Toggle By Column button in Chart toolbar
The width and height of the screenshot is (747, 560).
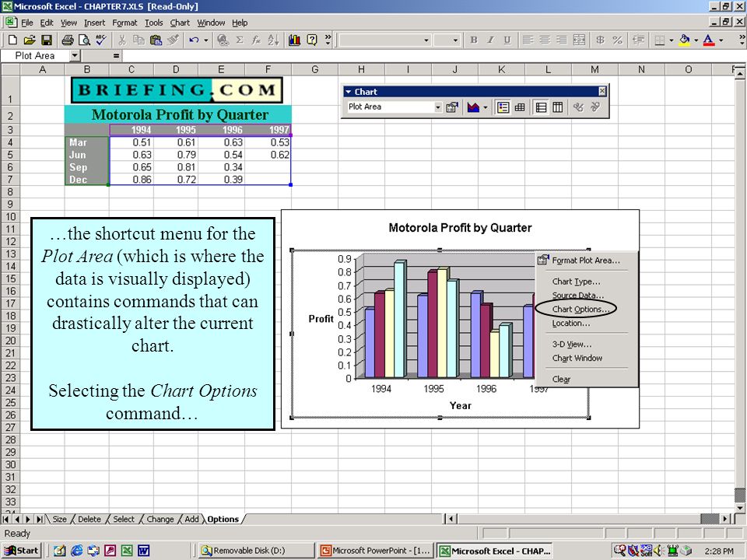pyautogui.click(x=558, y=107)
